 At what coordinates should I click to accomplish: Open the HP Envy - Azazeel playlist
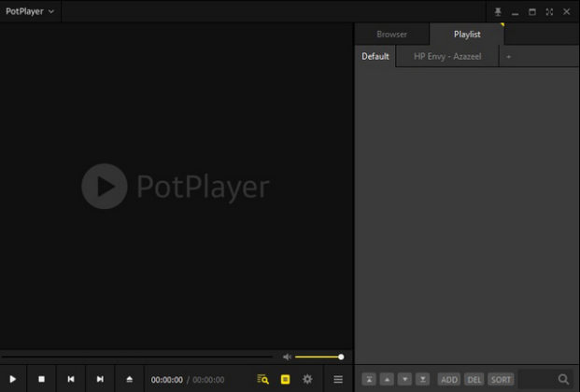[447, 57]
